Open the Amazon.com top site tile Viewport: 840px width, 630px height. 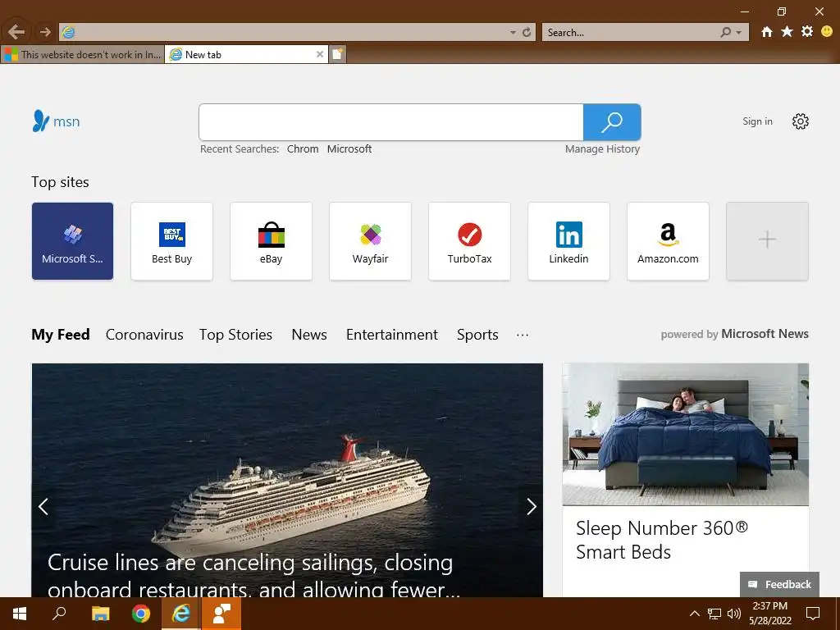[x=668, y=241]
